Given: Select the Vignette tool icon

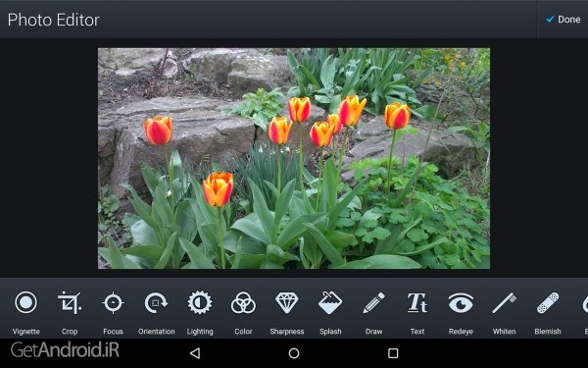Looking at the screenshot, I should pyautogui.click(x=25, y=302).
